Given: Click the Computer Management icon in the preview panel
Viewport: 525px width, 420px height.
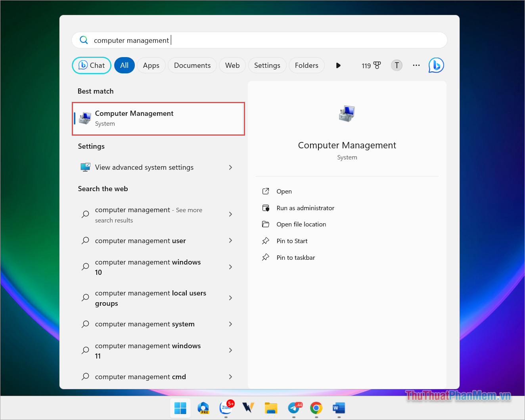Looking at the screenshot, I should 347,114.
